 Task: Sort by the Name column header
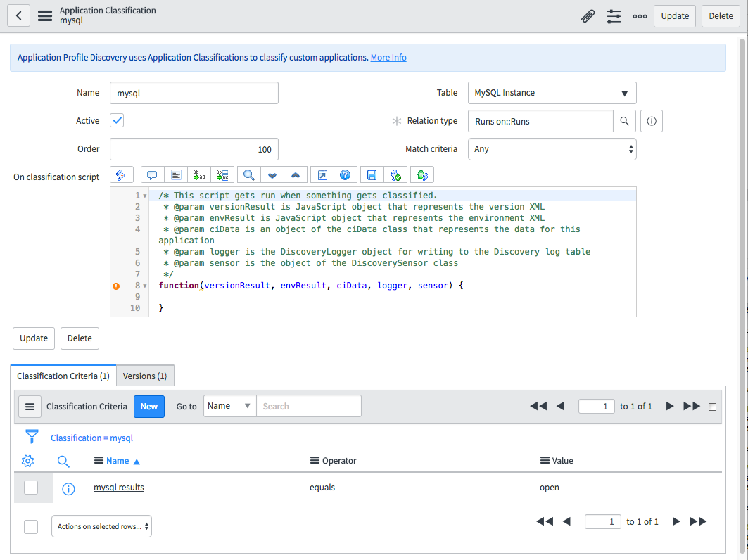pyautogui.click(x=118, y=461)
